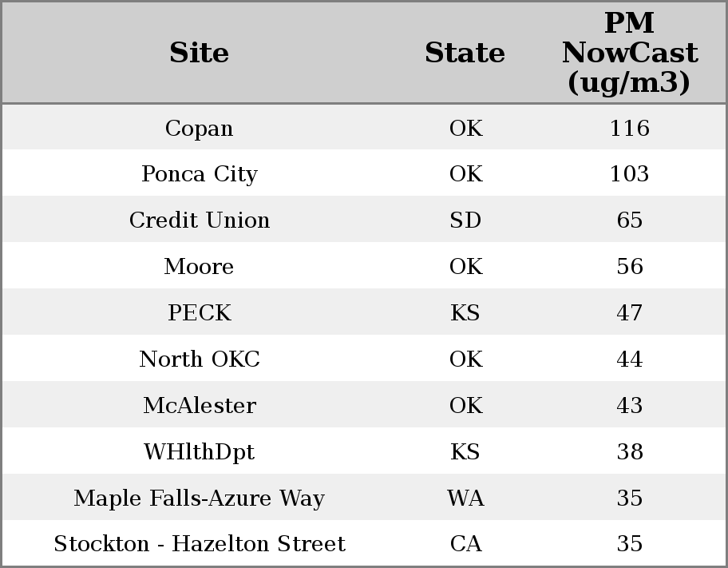Select the WHlthDpt site cell
Image resolution: width=728 pixels, height=568 pixels.
200,452
